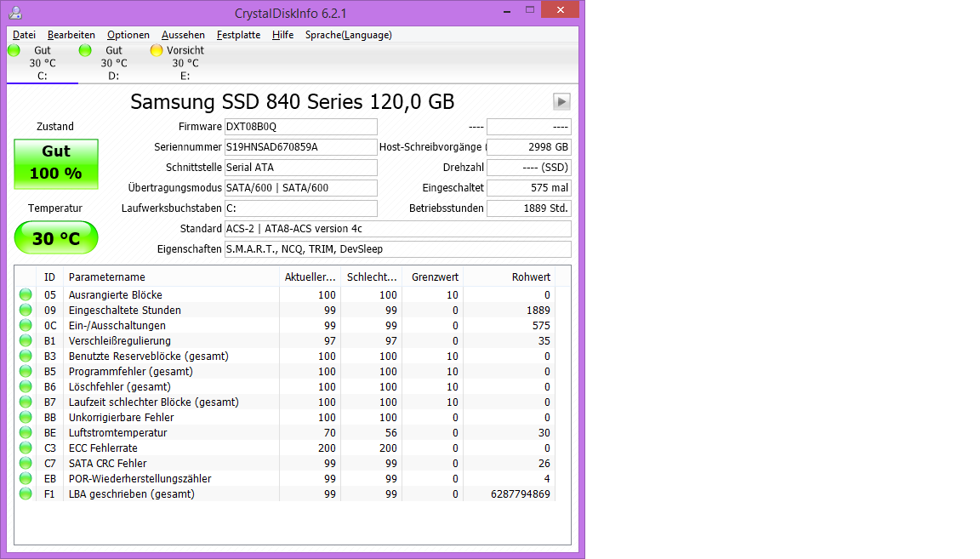Open the Sprache(Language) menu
Image resolution: width=980 pixels, height=559 pixels.
tap(349, 35)
